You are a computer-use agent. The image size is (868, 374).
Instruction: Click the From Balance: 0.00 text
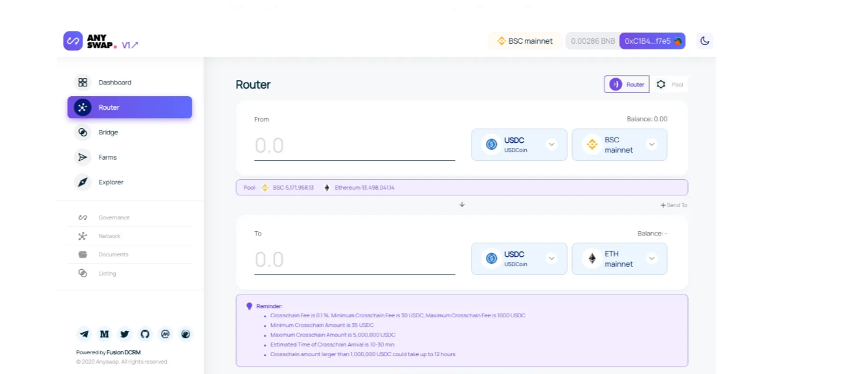click(x=646, y=119)
